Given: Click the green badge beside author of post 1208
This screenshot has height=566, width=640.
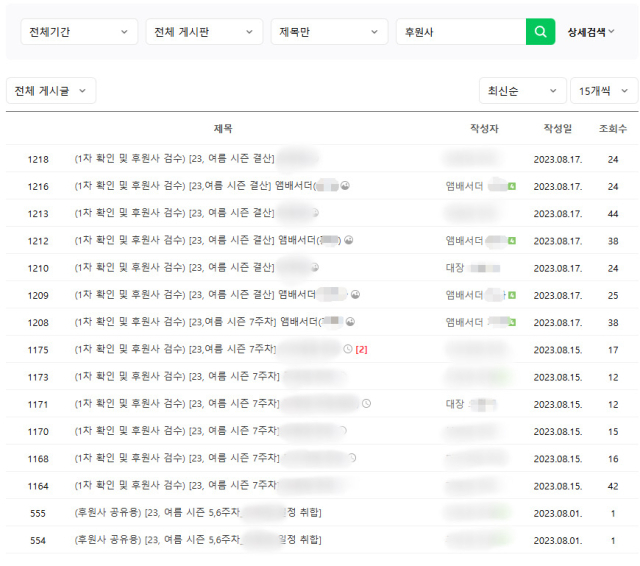Looking at the screenshot, I should [x=511, y=322].
